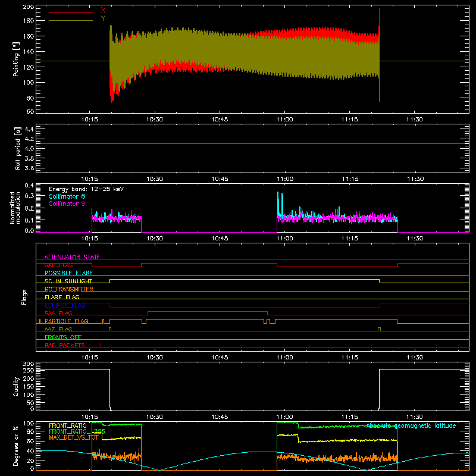Click the 'Pointing' vertical axis title

[x=16, y=59]
